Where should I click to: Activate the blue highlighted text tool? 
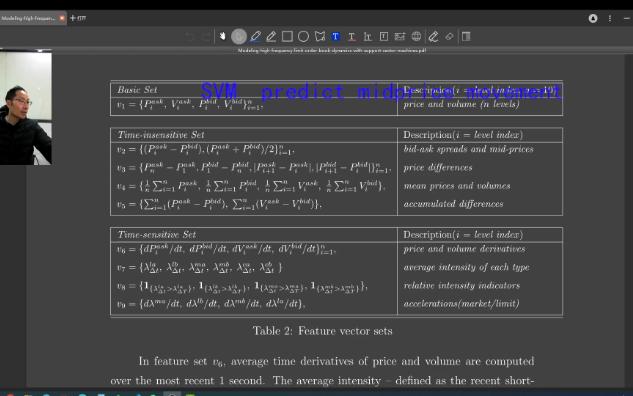click(335, 37)
